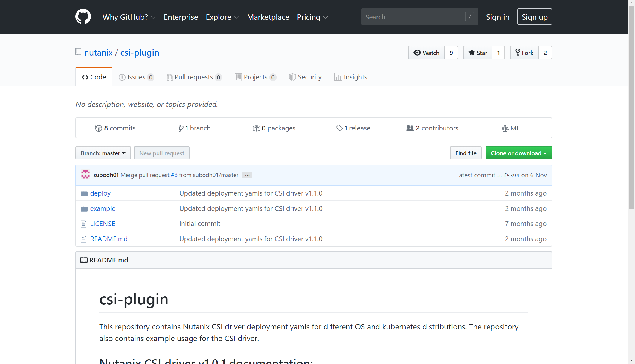Switch to the Projects tab
The width and height of the screenshot is (635, 364).
pos(255,77)
